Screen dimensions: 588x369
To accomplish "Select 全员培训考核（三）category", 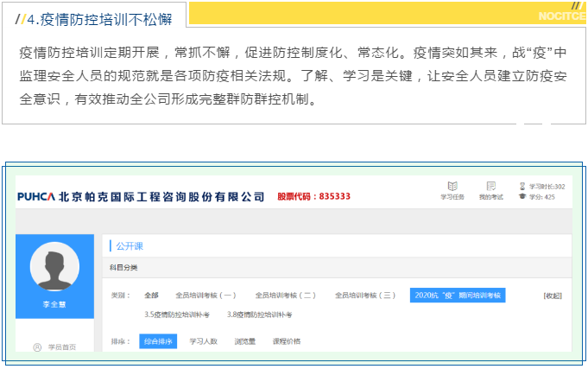I will (x=364, y=296).
